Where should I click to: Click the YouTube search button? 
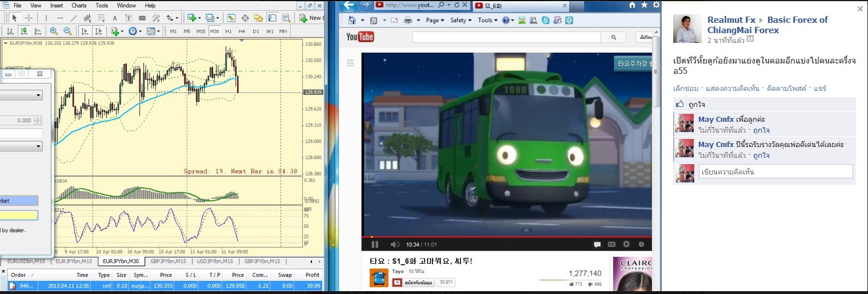pyautogui.click(x=614, y=37)
